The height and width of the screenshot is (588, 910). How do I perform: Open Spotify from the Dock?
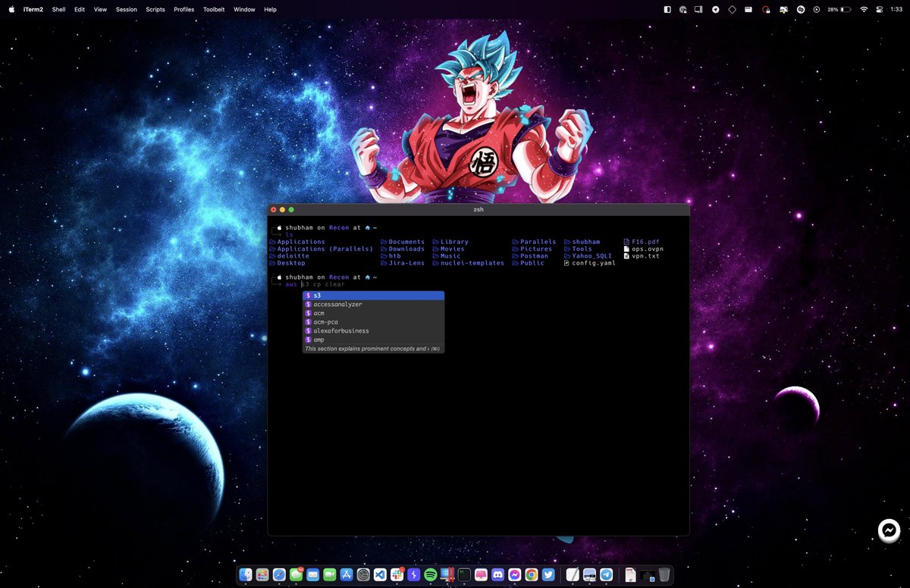(x=430, y=575)
